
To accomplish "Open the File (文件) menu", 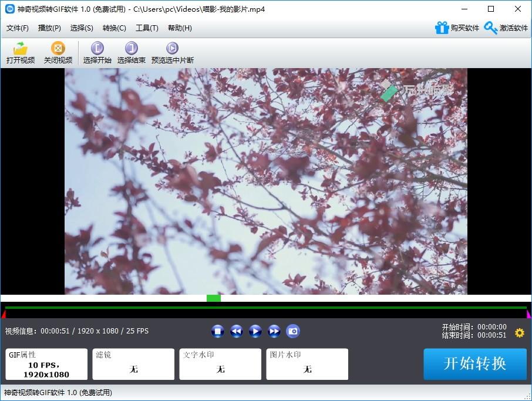I will click(18, 28).
